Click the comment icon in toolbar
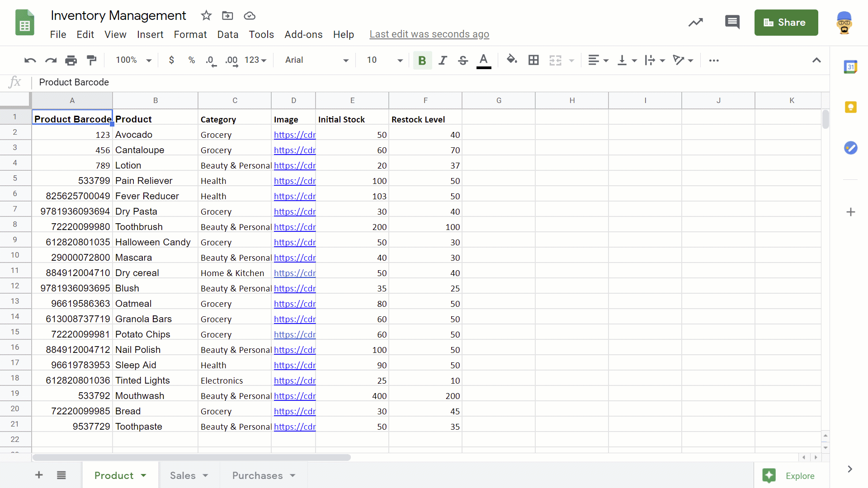Viewport: 868px width, 488px height. [733, 23]
